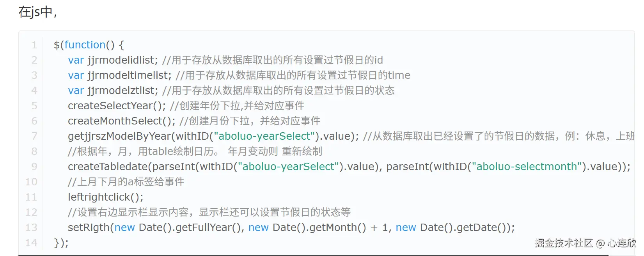644x256 pixels.
Task: Click line number 14 in the gutter
Action: pyautogui.click(x=31, y=243)
